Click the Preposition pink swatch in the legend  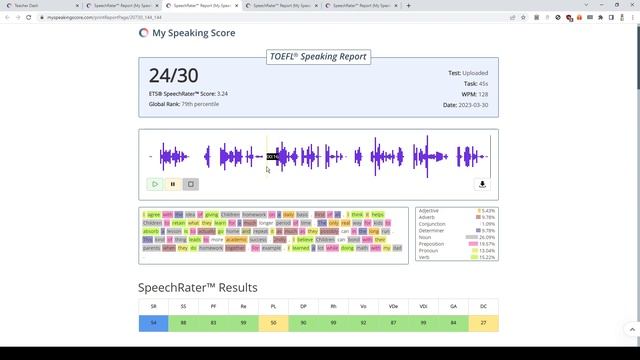pyautogui.click(x=473, y=244)
